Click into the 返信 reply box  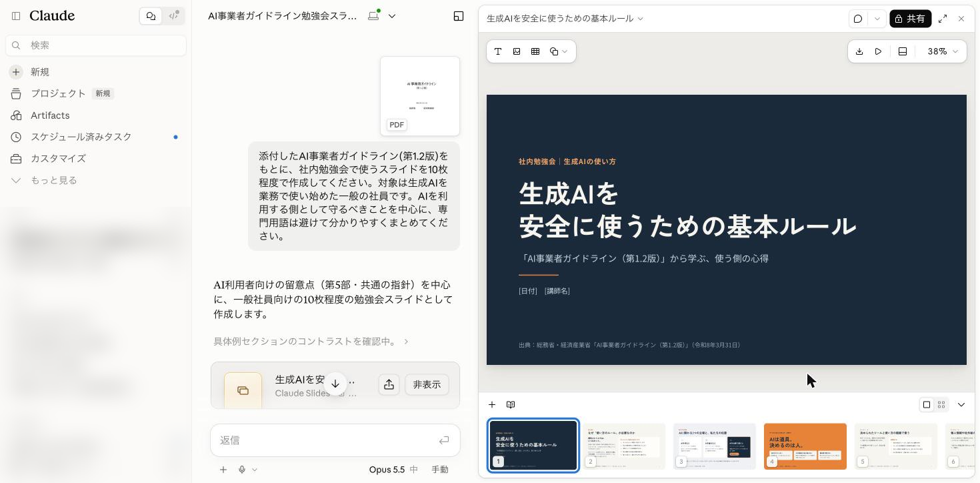pyautogui.click(x=327, y=440)
